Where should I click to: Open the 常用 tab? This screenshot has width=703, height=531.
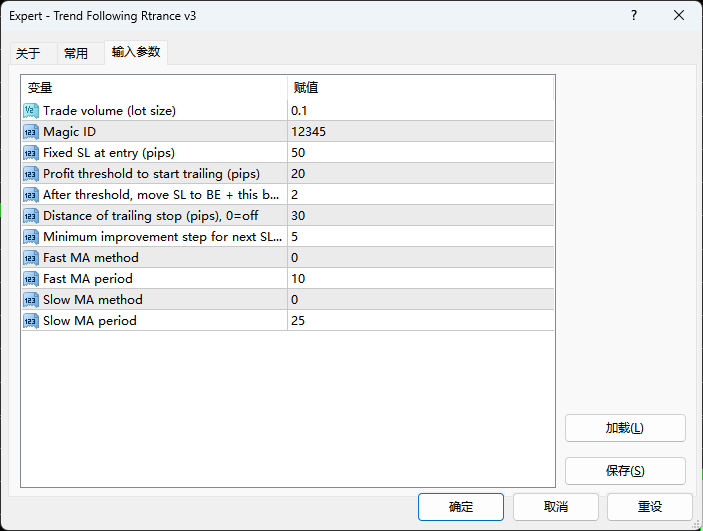tap(76, 54)
